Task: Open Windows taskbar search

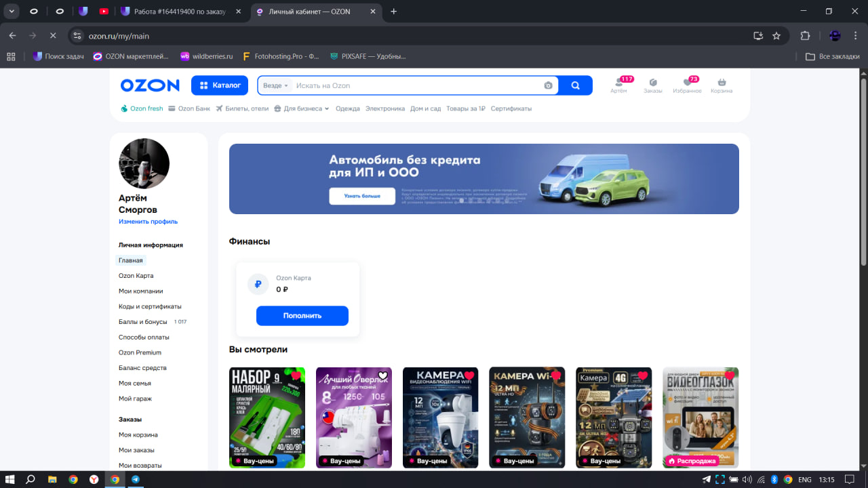Action: point(31,480)
